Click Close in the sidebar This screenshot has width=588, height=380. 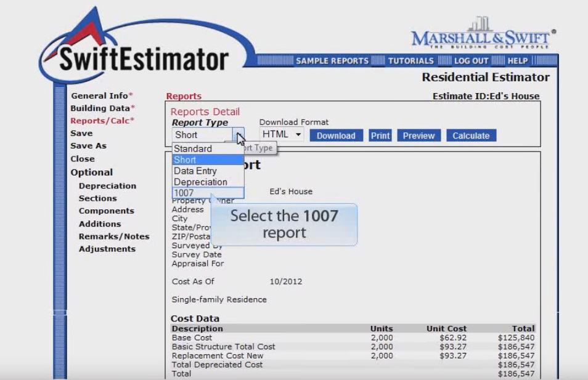(83, 158)
